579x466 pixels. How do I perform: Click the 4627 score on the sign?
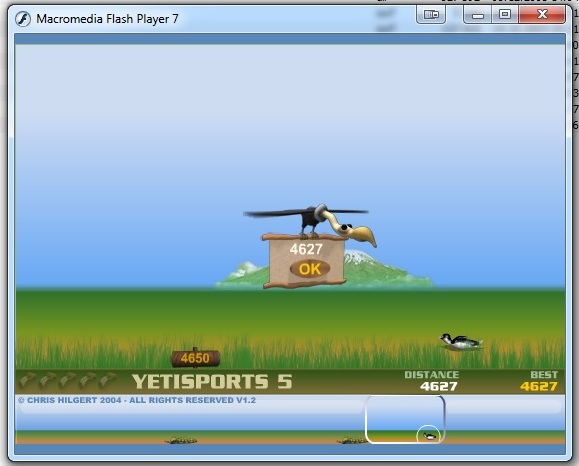[x=306, y=249]
